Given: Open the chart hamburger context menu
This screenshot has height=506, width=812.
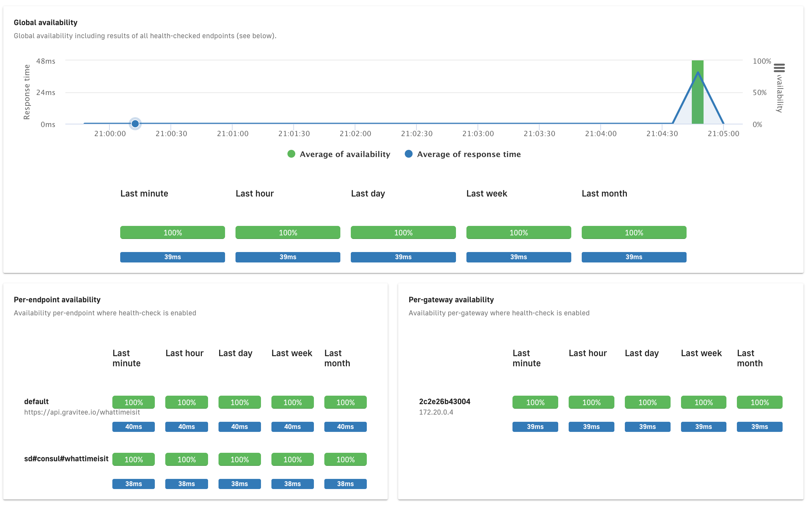Looking at the screenshot, I should pos(779,68).
